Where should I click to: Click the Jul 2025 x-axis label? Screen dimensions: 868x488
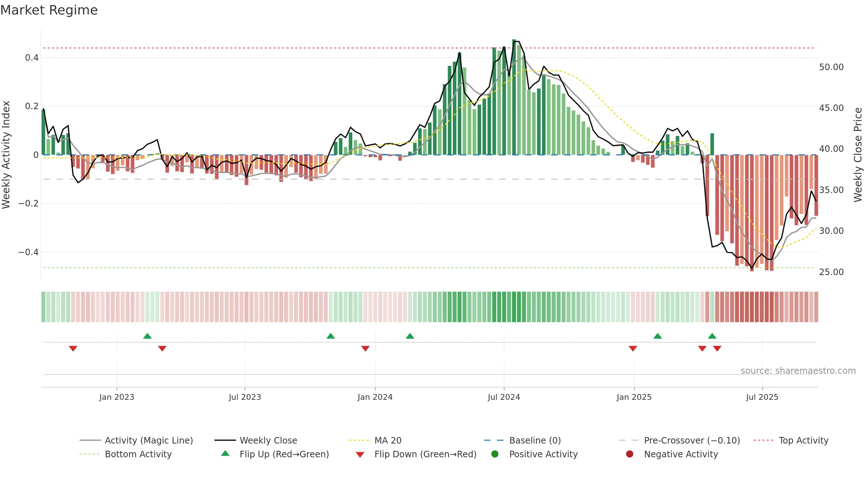click(762, 397)
